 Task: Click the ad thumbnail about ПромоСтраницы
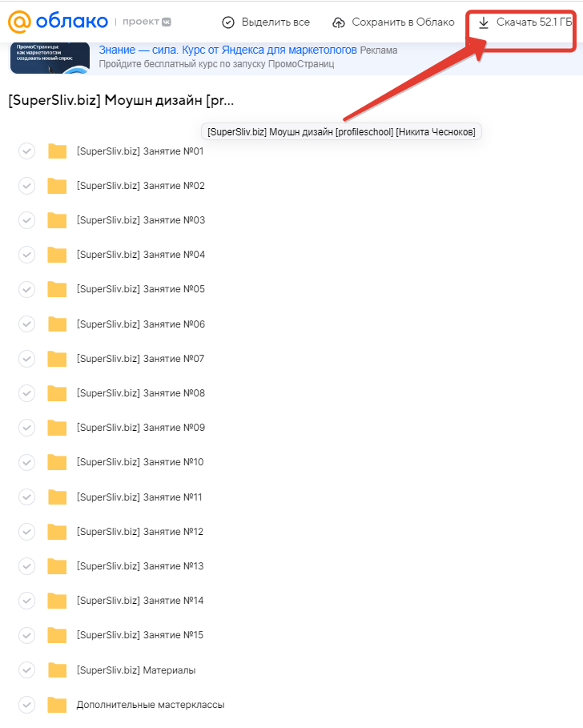pyautogui.click(x=50, y=58)
